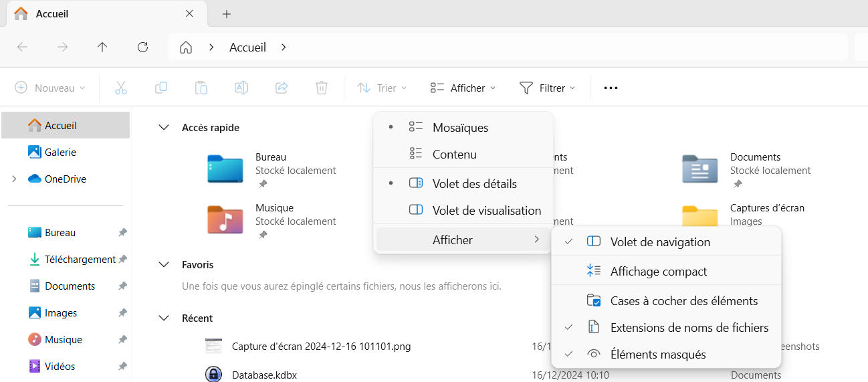The image size is (868, 382).
Task: Click the Refresh icon in navigation bar
Action: pyautogui.click(x=142, y=47)
